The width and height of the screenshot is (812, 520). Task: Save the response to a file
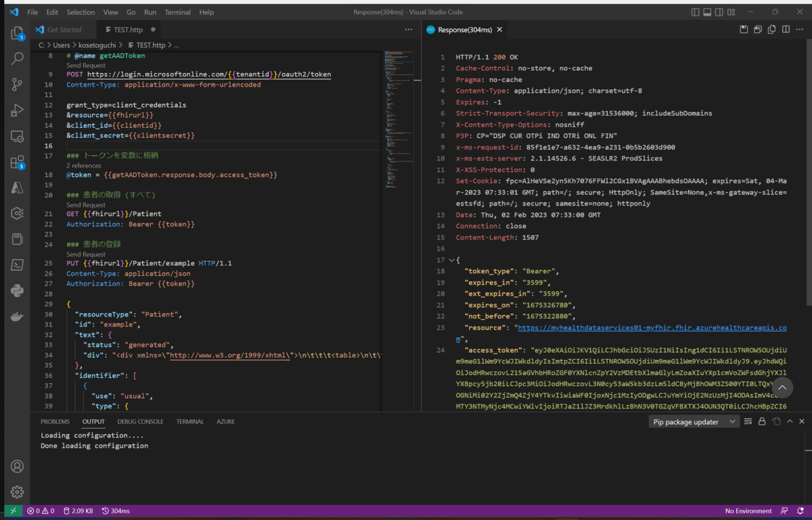744,30
